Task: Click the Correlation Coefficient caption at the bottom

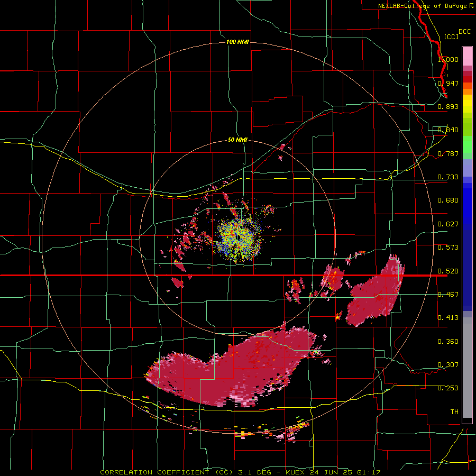Action: [240, 472]
